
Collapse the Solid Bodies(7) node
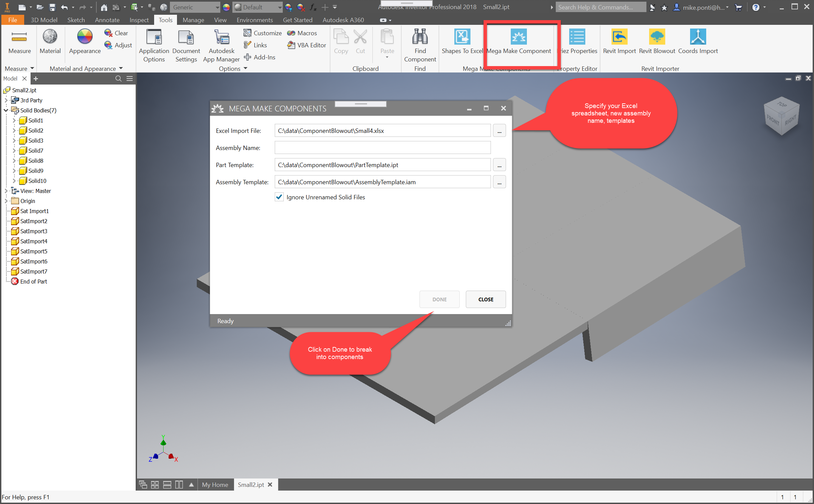click(6, 110)
